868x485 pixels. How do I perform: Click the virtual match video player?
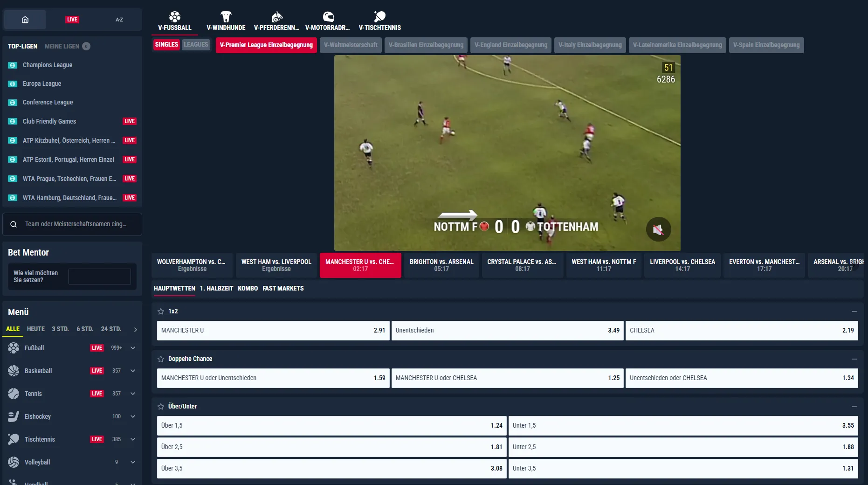[507, 153]
